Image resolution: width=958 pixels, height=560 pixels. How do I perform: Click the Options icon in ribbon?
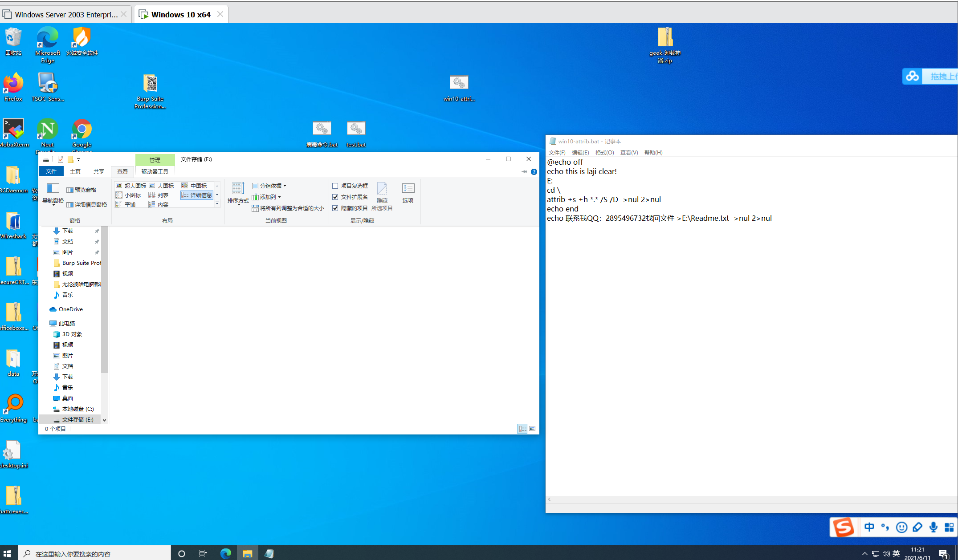tap(408, 189)
